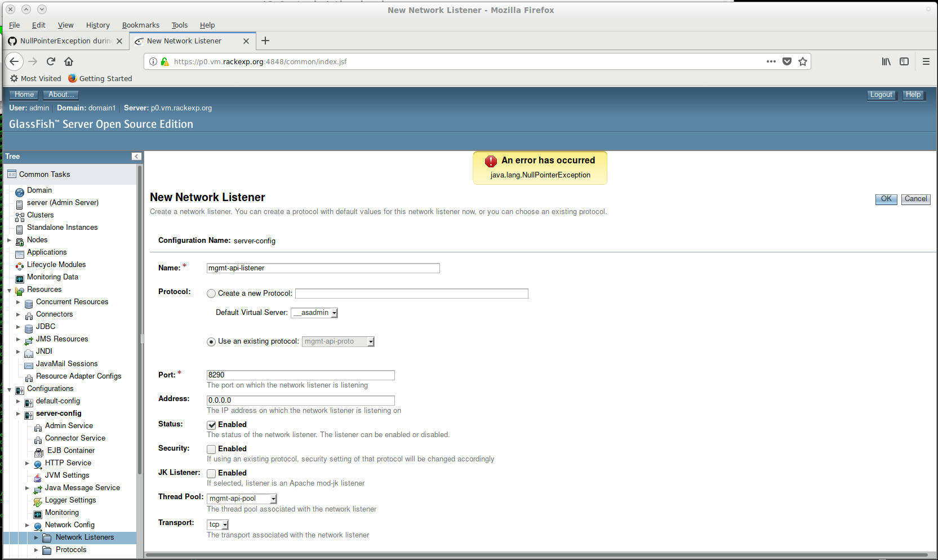Click the GlassFish Help button
The image size is (938, 560).
(913, 95)
